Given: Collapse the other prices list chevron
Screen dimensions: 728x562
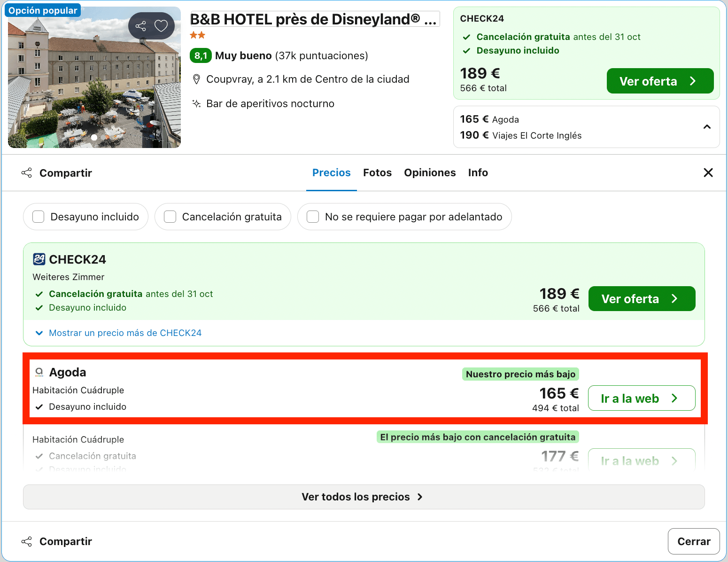Looking at the screenshot, I should (x=707, y=127).
